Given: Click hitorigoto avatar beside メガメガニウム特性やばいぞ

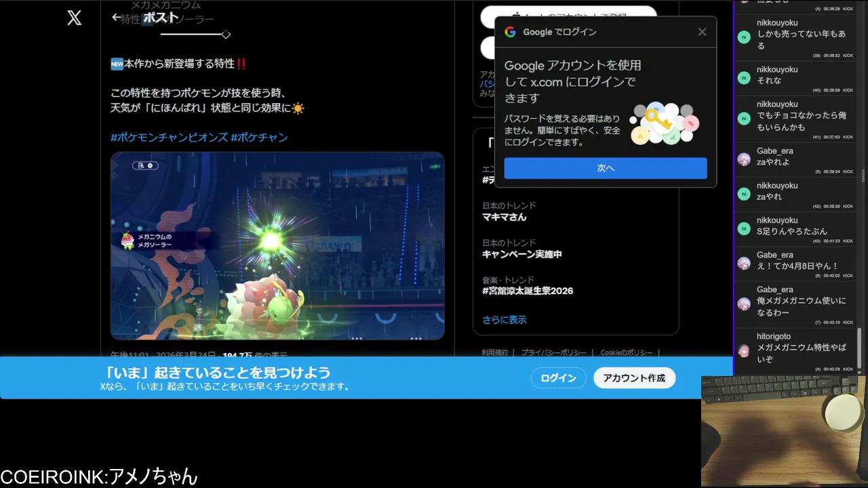Looking at the screenshot, I should (x=744, y=350).
